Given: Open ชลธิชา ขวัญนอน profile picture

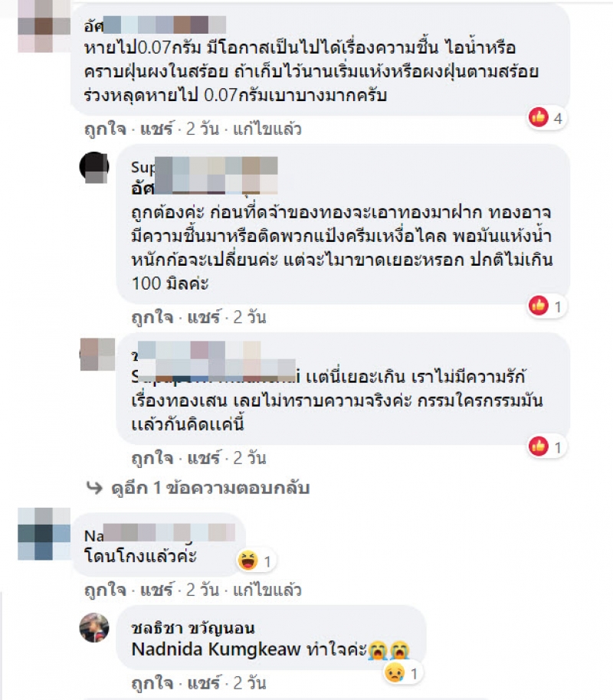Looking at the screenshot, I should [x=94, y=627].
